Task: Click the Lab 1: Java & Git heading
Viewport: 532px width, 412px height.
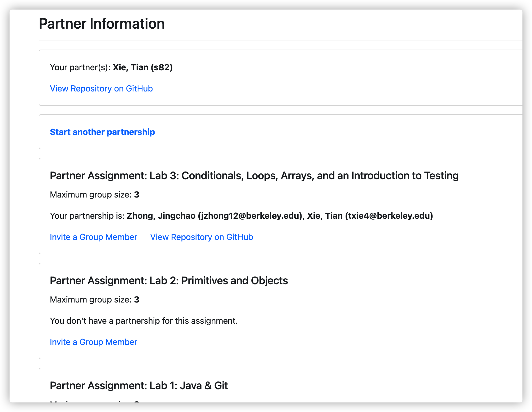Action: click(x=139, y=385)
